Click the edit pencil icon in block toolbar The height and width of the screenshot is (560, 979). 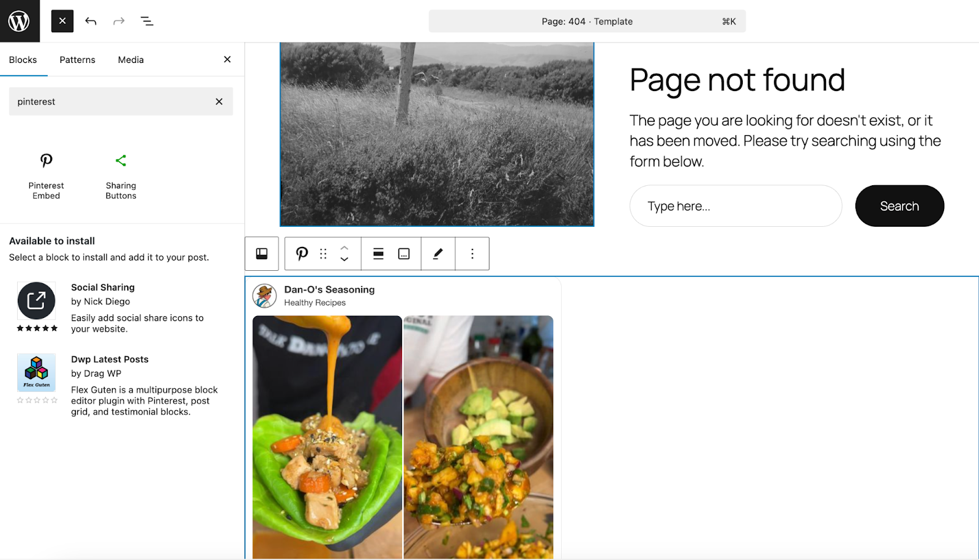437,253
